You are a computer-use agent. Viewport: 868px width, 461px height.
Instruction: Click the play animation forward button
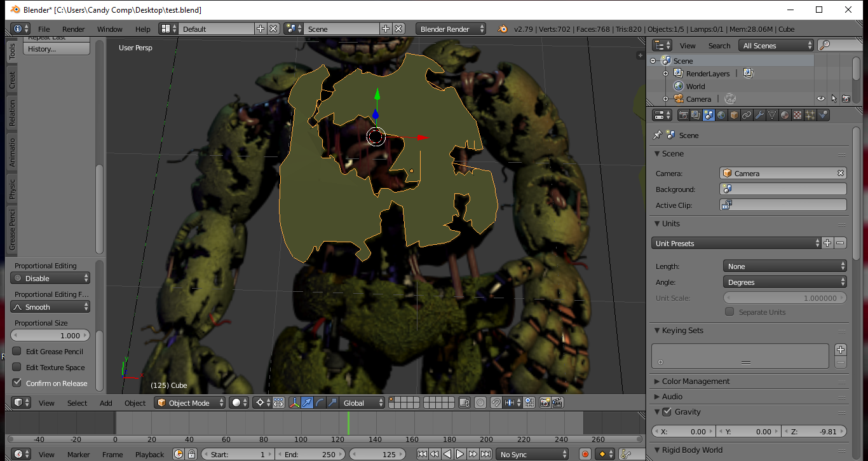click(x=460, y=454)
